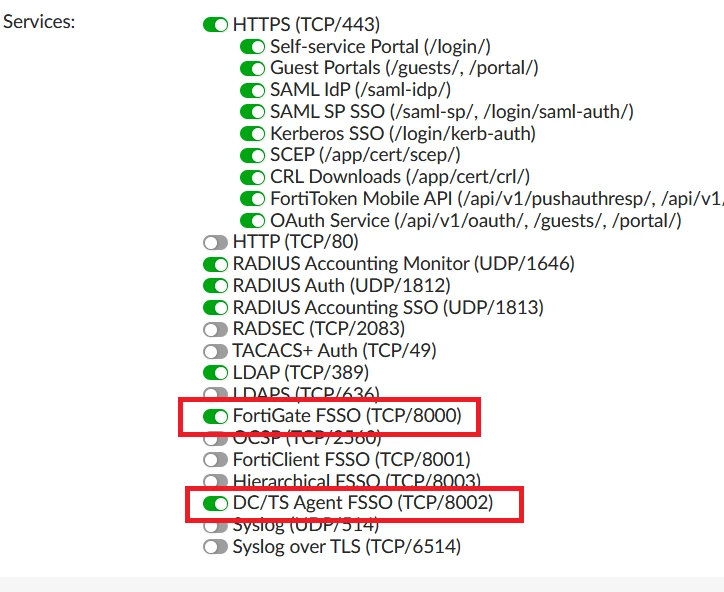Disable the Self-service Portal toggle
The width and height of the screenshot is (724, 592).
pyautogui.click(x=252, y=47)
